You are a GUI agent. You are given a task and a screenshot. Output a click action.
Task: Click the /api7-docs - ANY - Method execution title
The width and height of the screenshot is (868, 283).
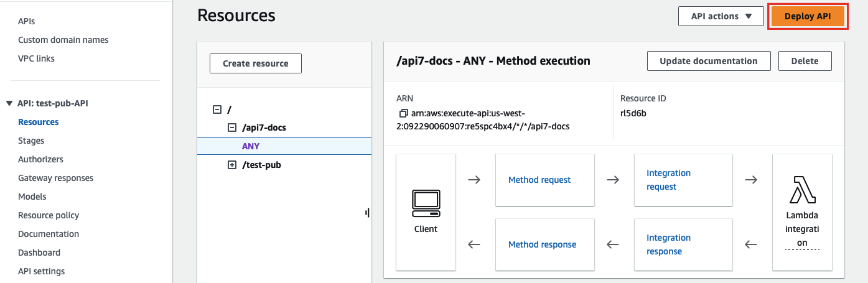click(493, 61)
